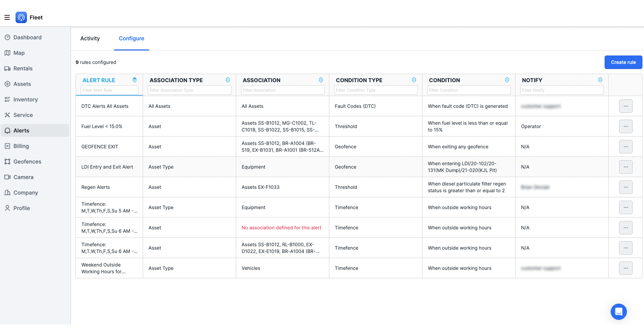Image resolution: width=644 pixels, height=331 pixels.
Task: Click the Fleet app logo
Action: 21,17
